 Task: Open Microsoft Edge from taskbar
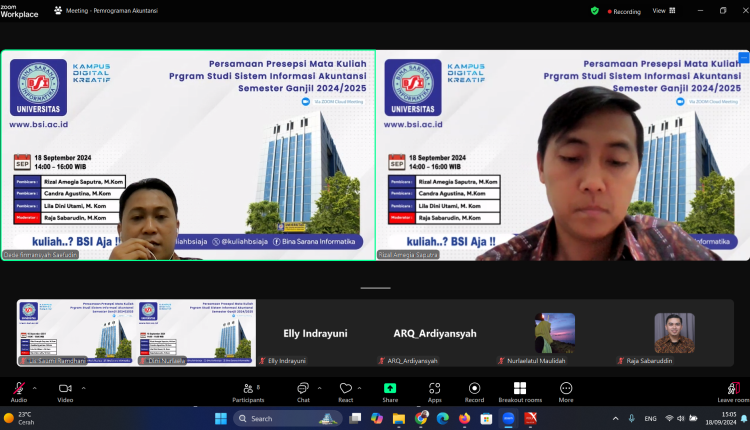(443, 419)
